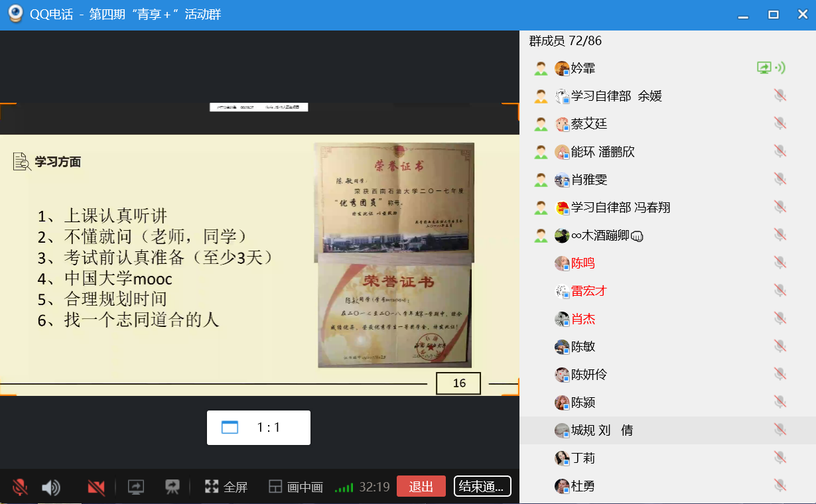This screenshot has height=504, width=816.
Task: Click the green screen-sharing icon beside 妗霏
Action: point(765,68)
